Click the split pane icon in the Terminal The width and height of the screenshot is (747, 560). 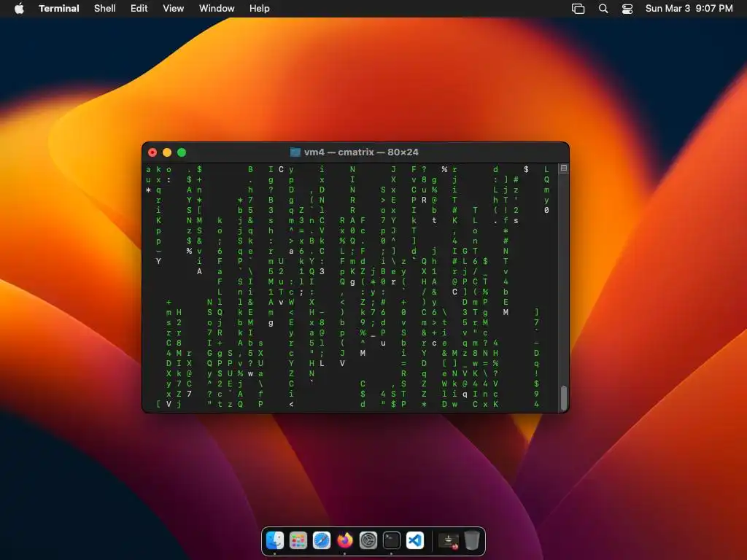point(564,168)
